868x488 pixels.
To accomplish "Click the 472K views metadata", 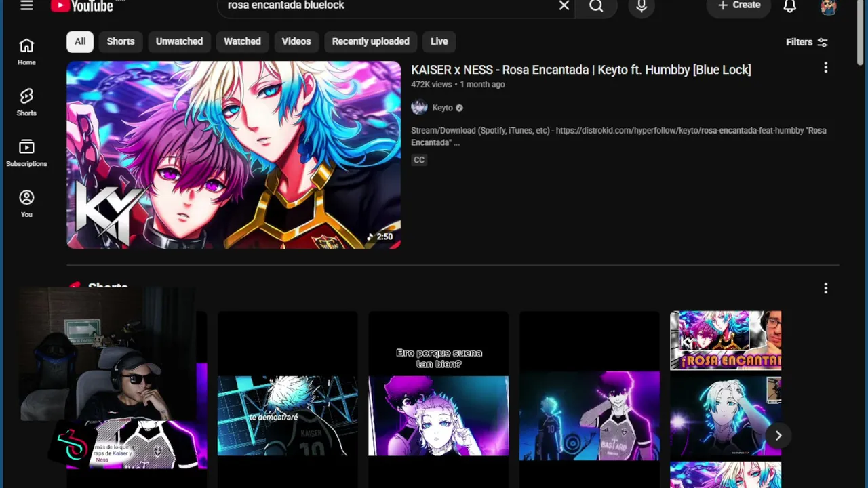I will (431, 85).
